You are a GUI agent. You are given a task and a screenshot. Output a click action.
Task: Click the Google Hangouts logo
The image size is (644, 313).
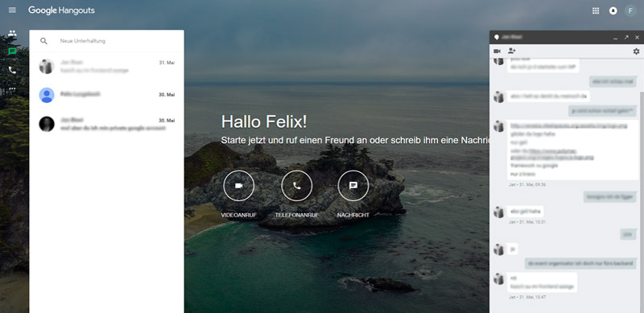(62, 10)
